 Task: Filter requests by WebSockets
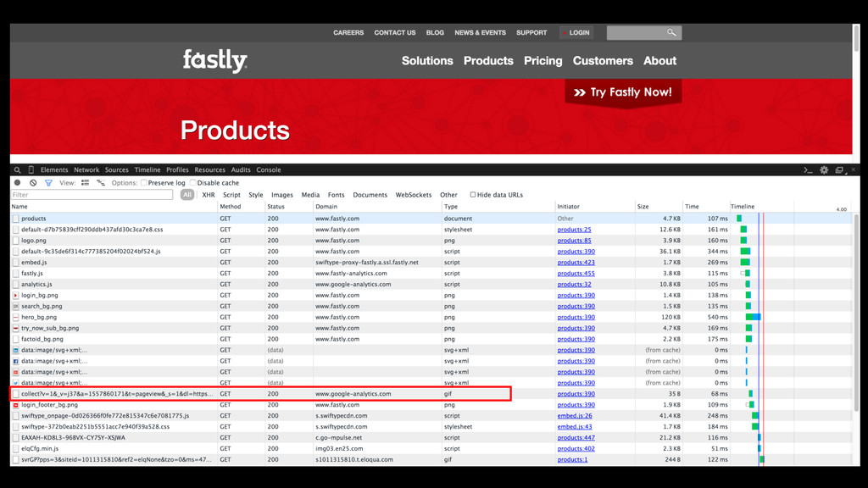(x=414, y=195)
